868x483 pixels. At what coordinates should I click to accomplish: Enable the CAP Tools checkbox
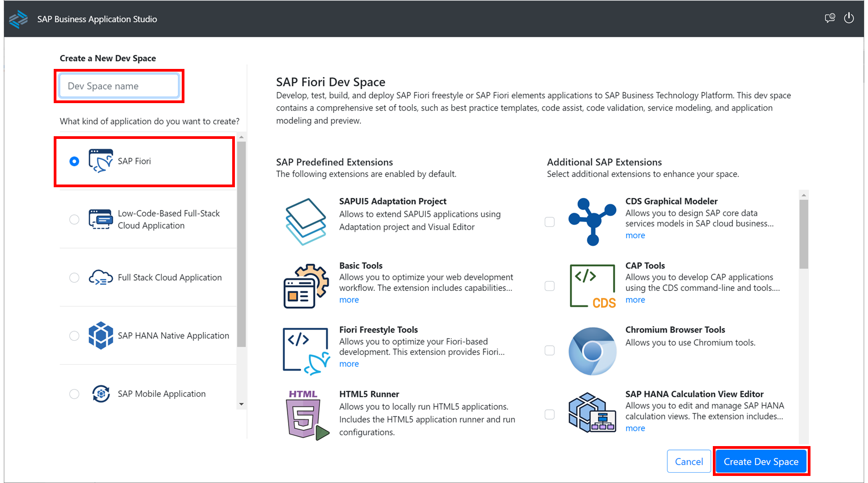550,286
